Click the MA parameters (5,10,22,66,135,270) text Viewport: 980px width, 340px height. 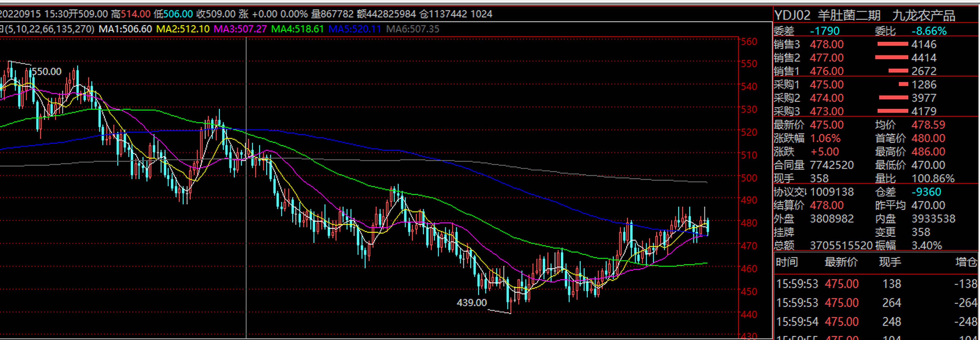click(x=49, y=29)
